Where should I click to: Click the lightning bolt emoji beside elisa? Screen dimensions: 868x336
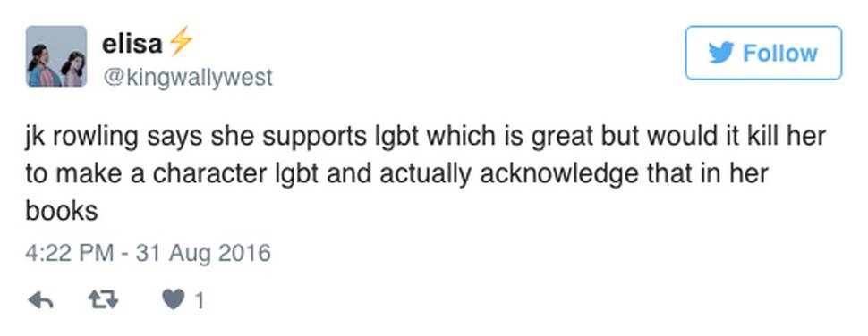(x=181, y=41)
